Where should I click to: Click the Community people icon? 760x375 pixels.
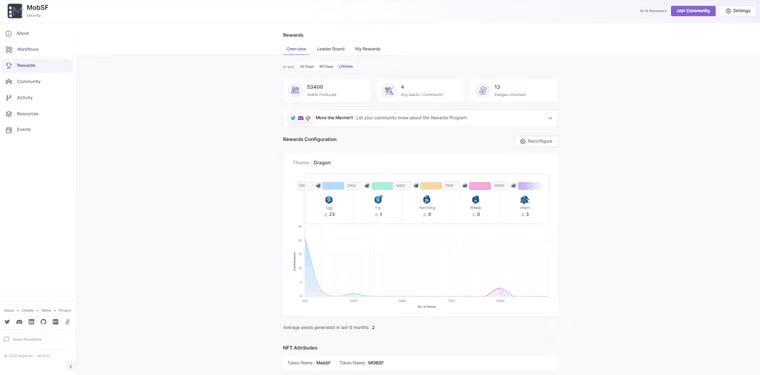(9, 81)
